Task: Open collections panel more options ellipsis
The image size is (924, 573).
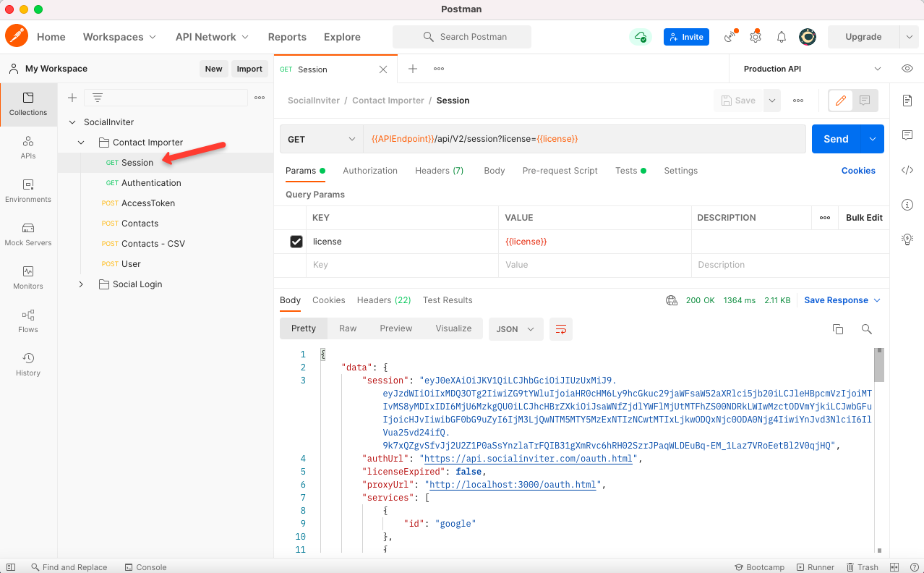Action: [x=260, y=98]
